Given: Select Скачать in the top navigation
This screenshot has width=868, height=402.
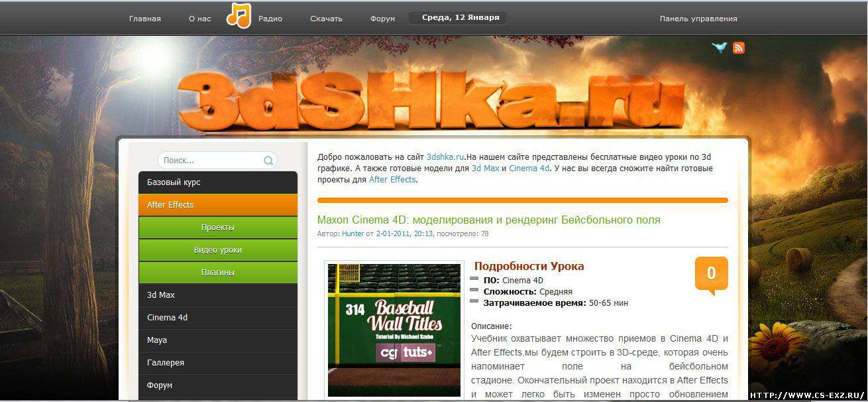Looking at the screenshot, I should coord(326,19).
